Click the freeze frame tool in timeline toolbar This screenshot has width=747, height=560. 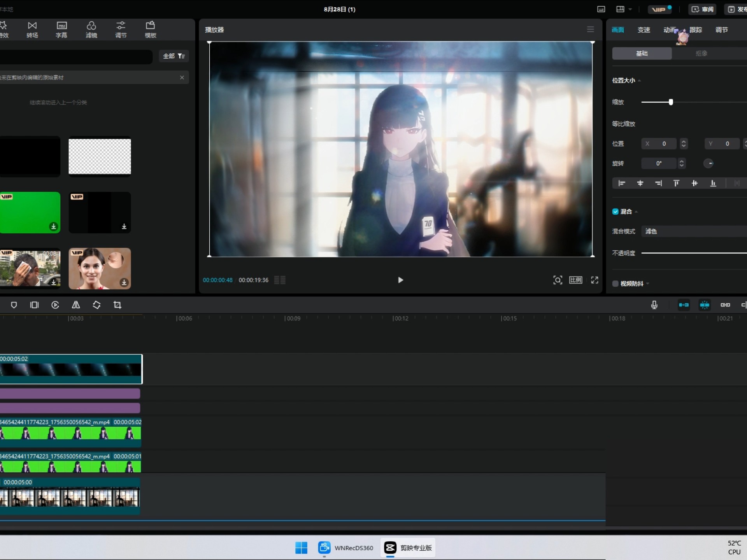click(x=35, y=305)
